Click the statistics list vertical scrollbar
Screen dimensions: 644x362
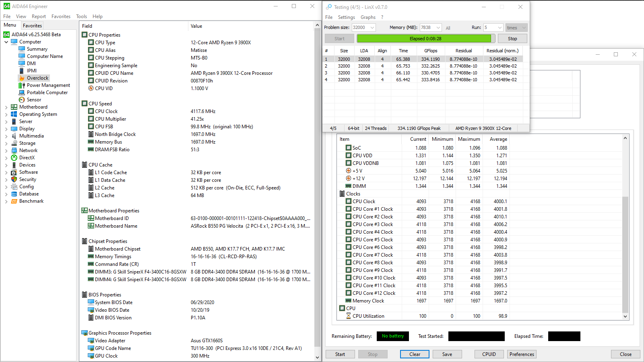pyautogui.click(x=625, y=227)
